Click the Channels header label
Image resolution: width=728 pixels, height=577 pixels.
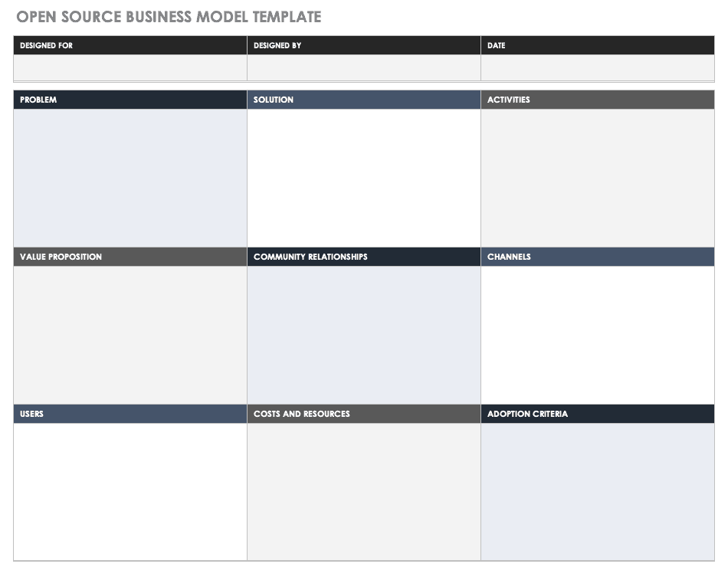tap(509, 257)
